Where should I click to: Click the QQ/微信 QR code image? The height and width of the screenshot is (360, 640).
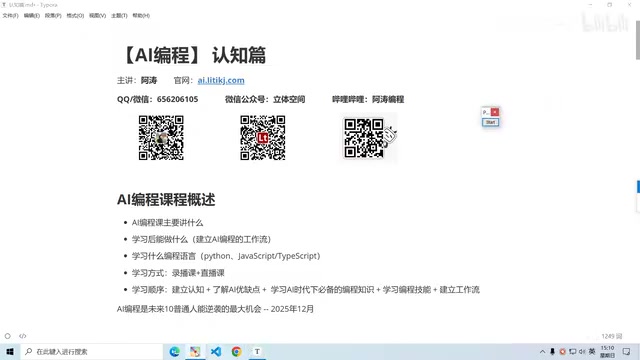coord(161,138)
